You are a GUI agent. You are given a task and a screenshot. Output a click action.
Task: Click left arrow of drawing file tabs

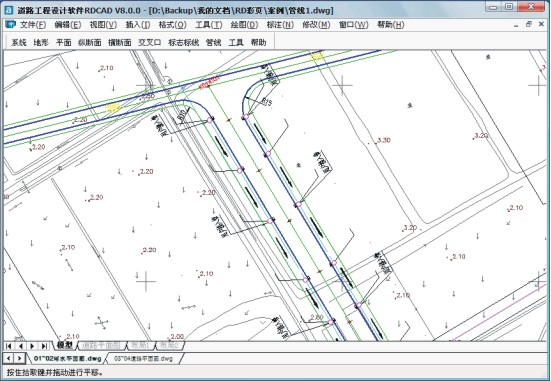pyautogui.click(x=9, y=359)
